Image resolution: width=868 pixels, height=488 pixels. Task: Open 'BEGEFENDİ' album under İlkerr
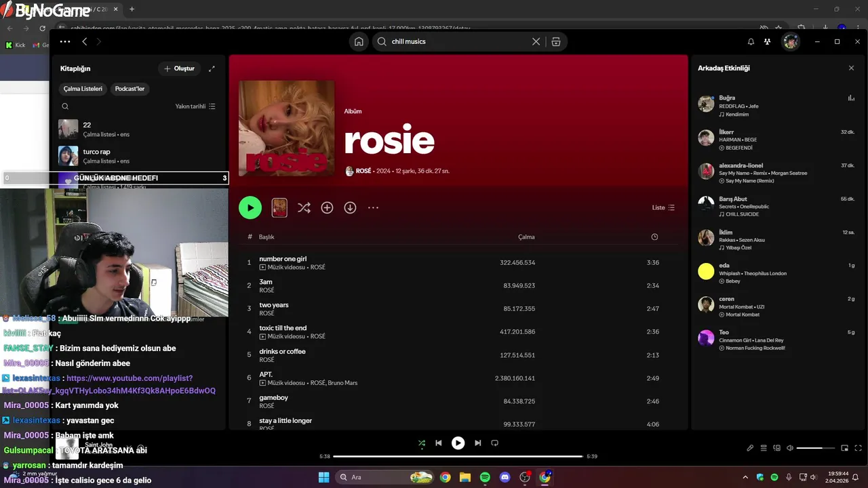(x=739, y=147)
